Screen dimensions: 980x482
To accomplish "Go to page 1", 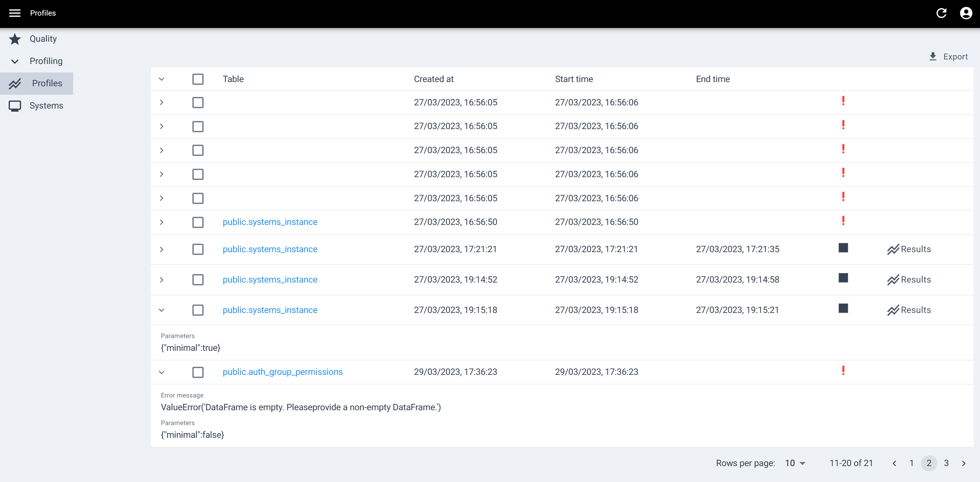I will coord(911,463).
